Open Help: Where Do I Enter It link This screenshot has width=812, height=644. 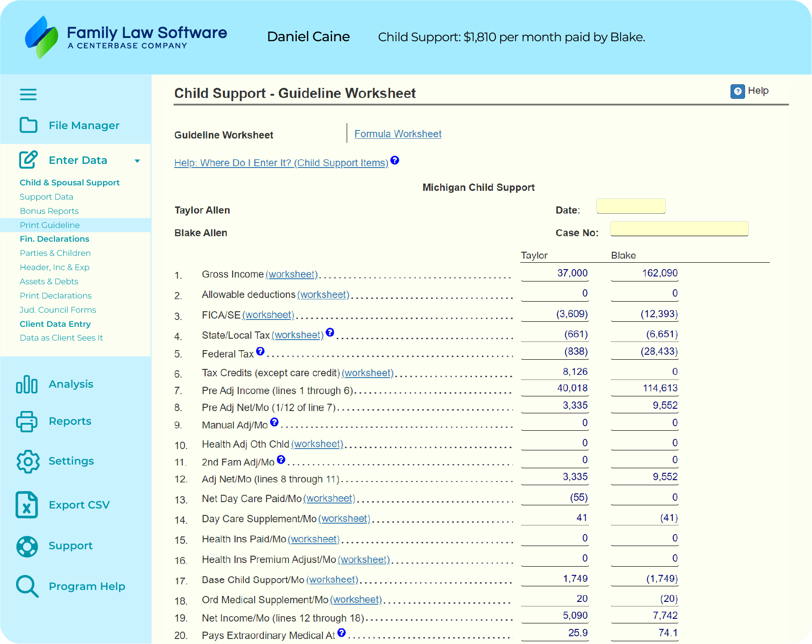click(x=281, y=163)
